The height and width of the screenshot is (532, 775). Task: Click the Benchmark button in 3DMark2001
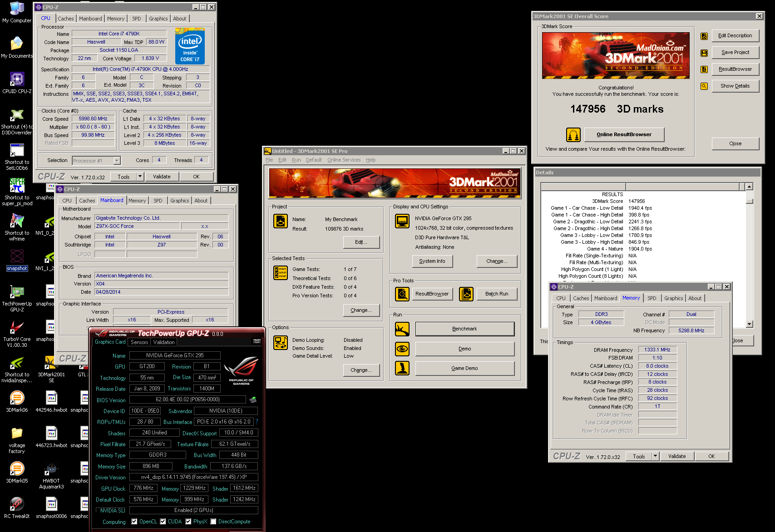tap(465, 329)
